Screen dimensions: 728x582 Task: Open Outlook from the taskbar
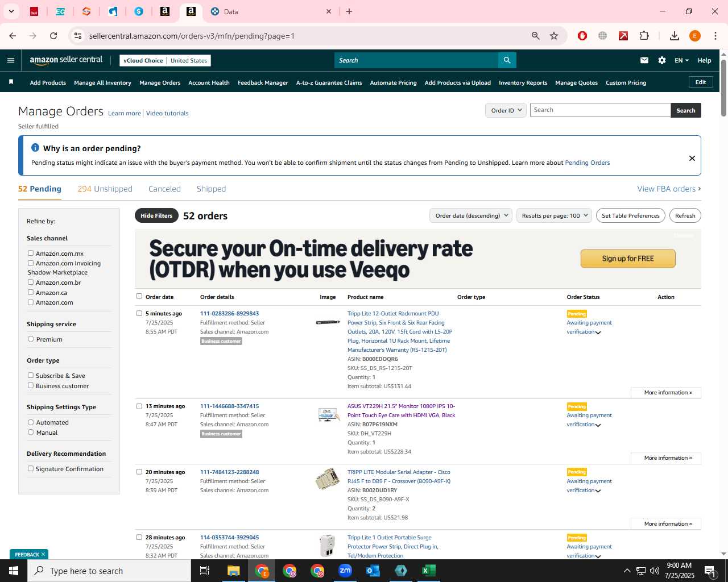(373, 571)
